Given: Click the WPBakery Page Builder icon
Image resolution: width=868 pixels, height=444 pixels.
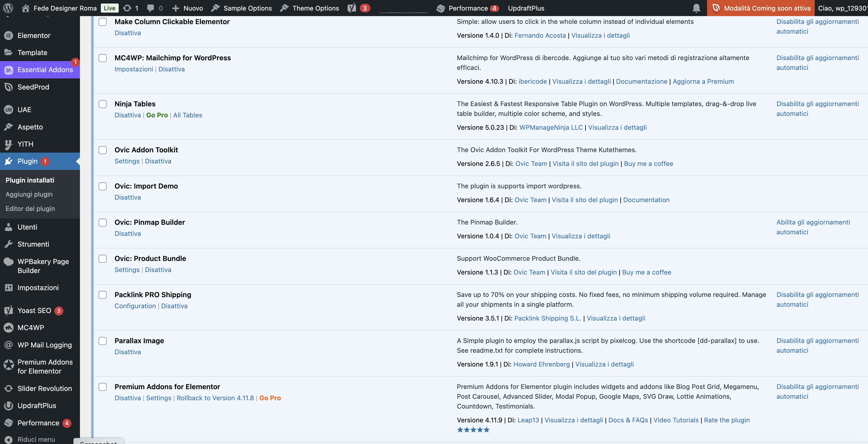Looking at the screenshot, I should pyautogui.click(x=9, y=262).
